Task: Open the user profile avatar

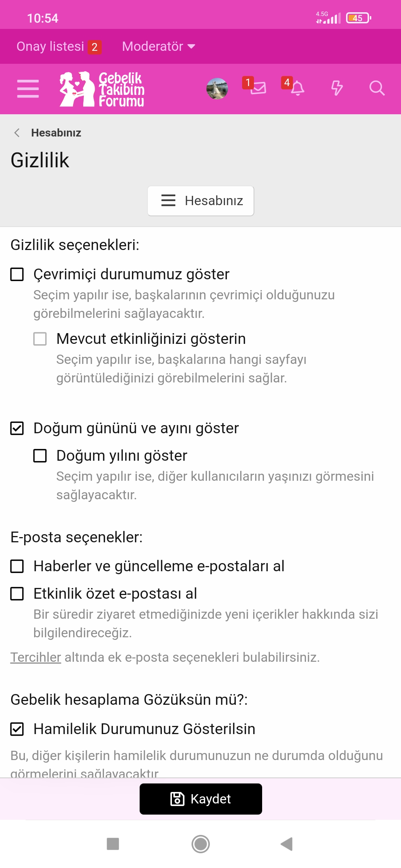Action: (x=217, y=89)
